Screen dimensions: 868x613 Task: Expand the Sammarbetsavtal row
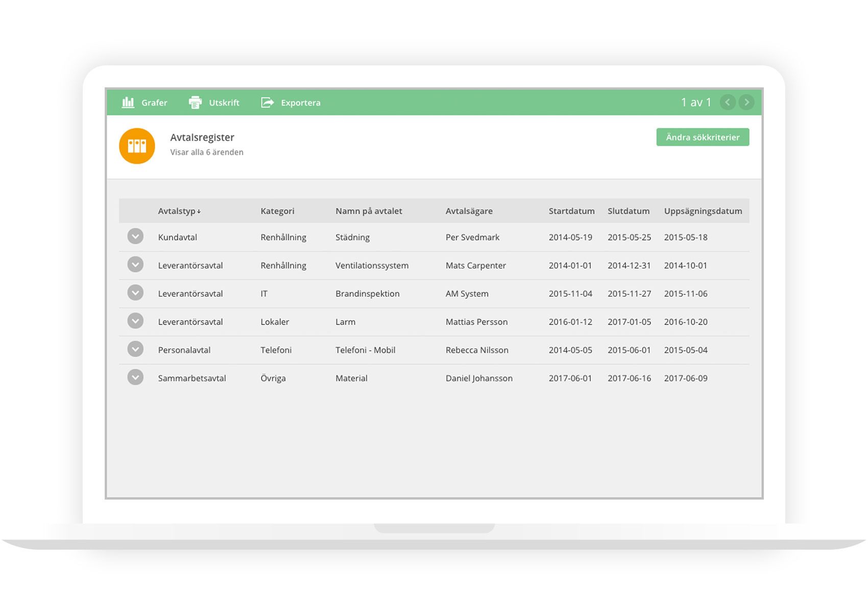click(x=135, y=378)
